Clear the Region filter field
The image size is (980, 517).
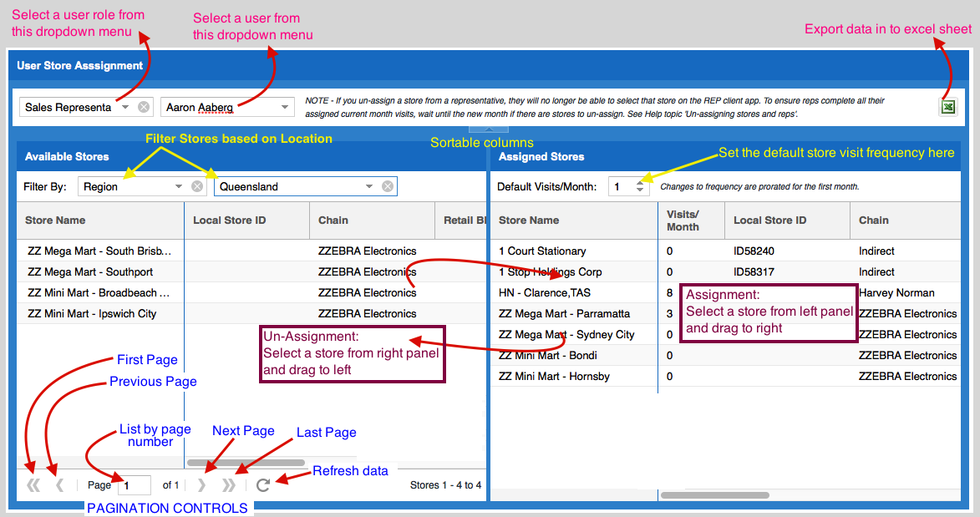coord(197,187)
